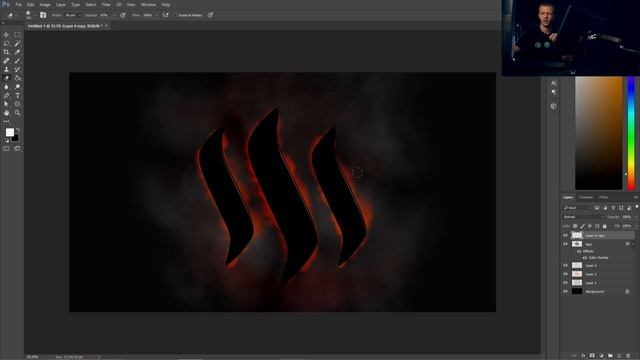
Task: Reset default foreground and background colors
Action: 7,140
